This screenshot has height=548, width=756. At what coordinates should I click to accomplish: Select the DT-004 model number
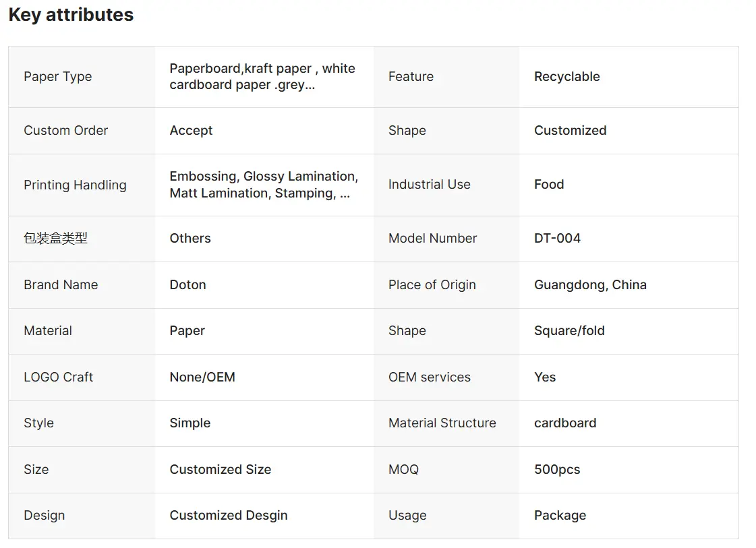coord(557,239)
